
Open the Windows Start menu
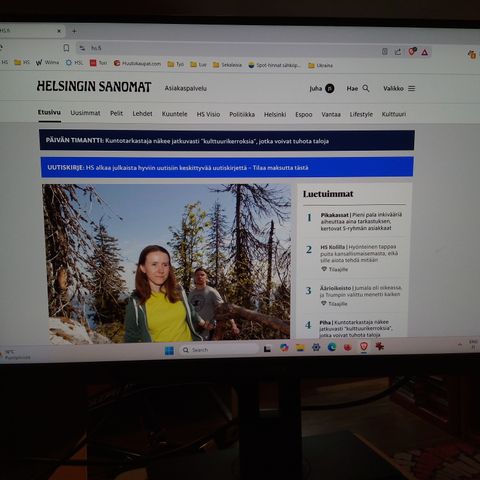point(169,351)
